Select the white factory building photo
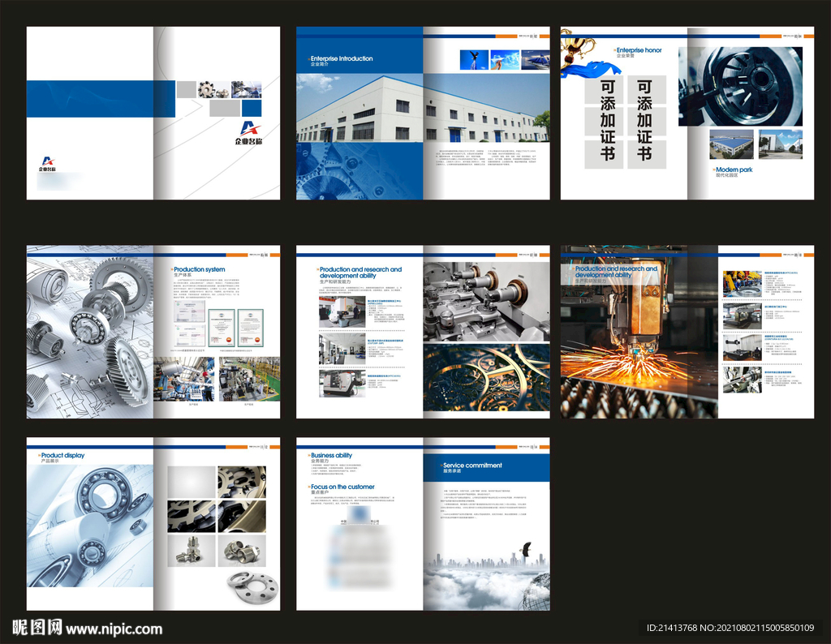Viewport: 831px width, 644px height. click(x=423, y=108)
